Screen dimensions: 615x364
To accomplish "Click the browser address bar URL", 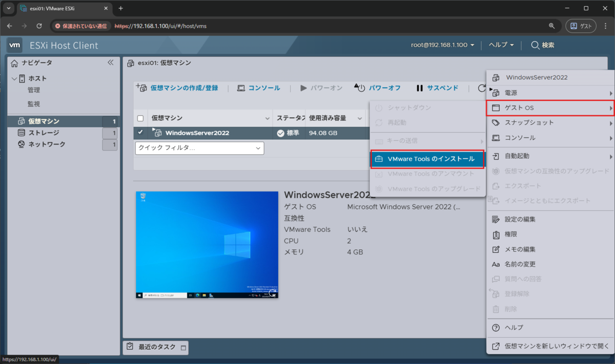I will (x=161, y=26).
